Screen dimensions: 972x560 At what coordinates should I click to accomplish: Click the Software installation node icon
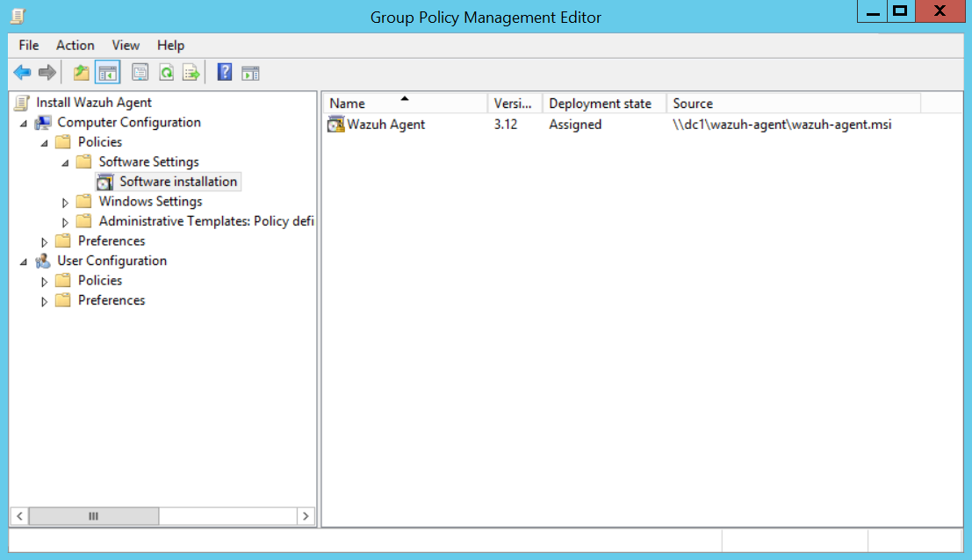tap(104, 182)
